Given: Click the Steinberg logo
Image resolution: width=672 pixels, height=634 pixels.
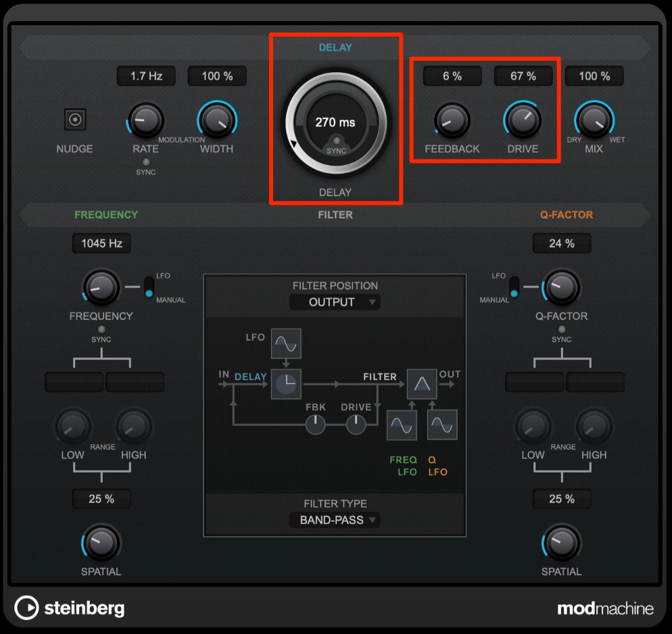Looking at the screenshot, I should pos(70,608).
